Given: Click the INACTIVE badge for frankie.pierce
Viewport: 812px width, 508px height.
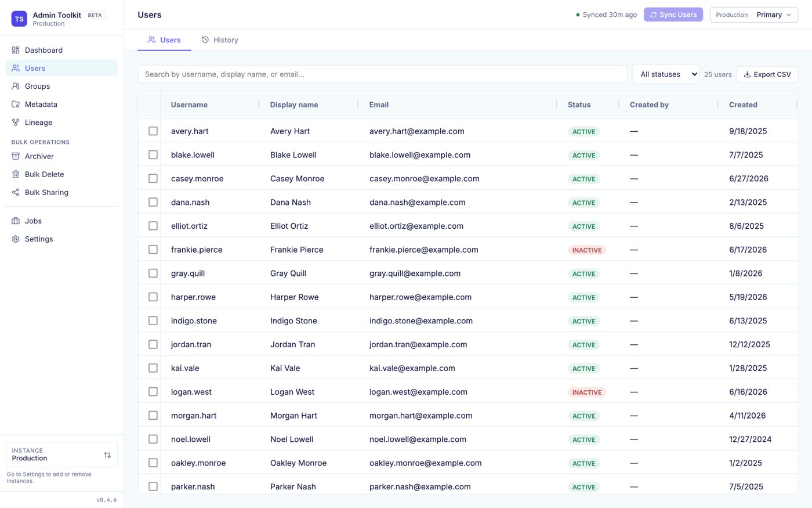Looking at the screenshot, I should [587, 250].
